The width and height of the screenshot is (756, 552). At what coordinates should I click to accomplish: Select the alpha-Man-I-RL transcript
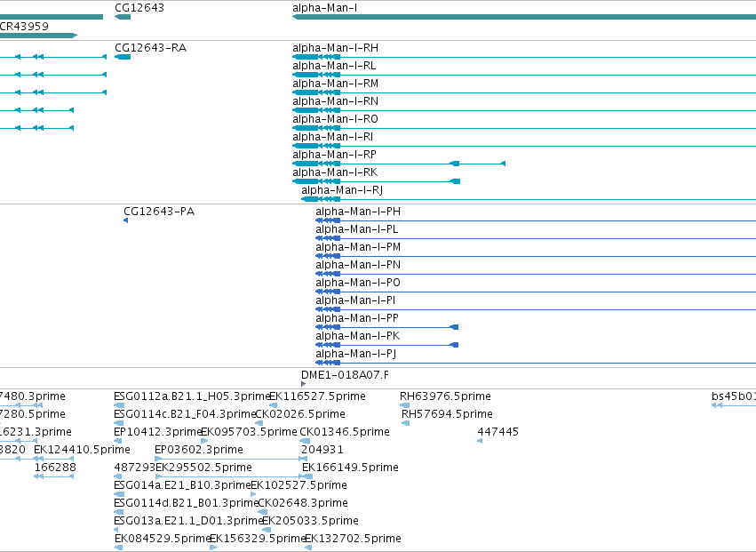click(x=334, y=66)
